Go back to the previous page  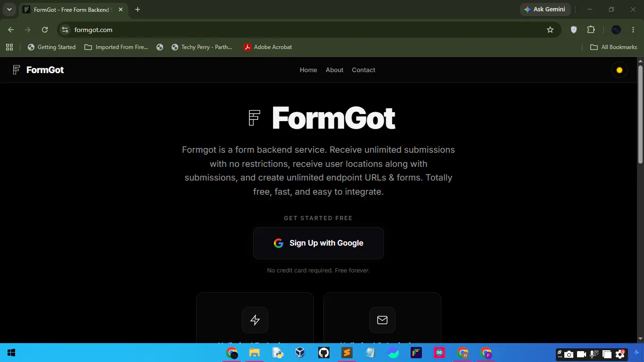[x=11, y=30]
